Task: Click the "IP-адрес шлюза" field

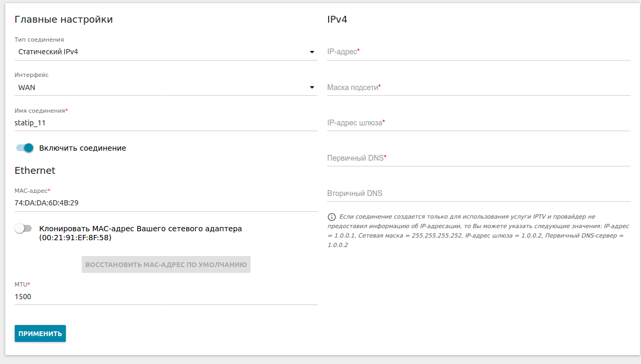Action: (x=478, y=123)
